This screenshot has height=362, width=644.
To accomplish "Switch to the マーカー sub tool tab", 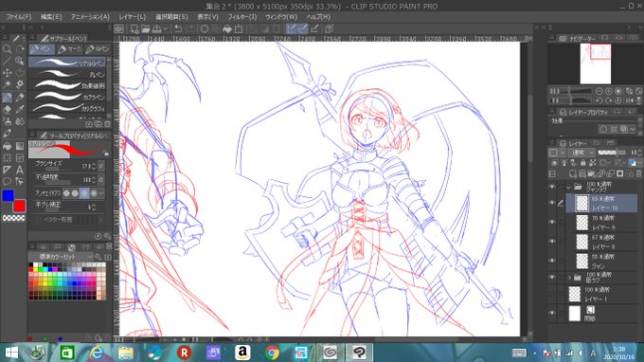I will tap(69, 49).
